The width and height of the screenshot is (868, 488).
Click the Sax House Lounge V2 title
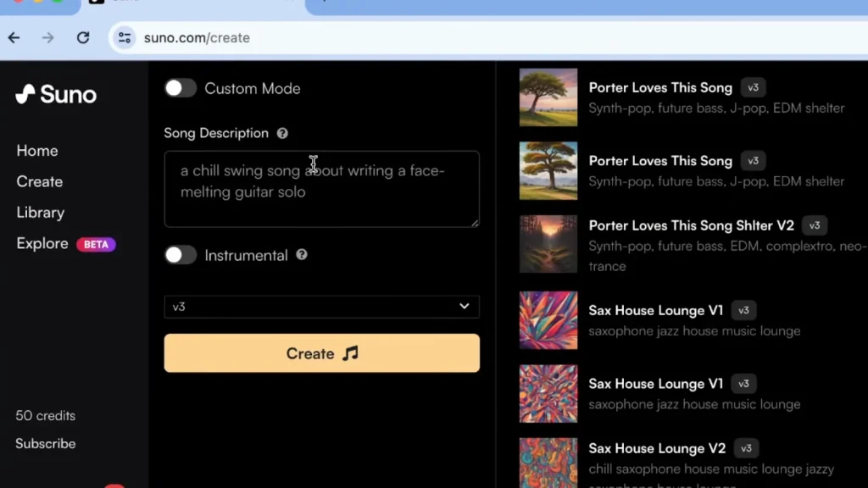click(657, 448)
